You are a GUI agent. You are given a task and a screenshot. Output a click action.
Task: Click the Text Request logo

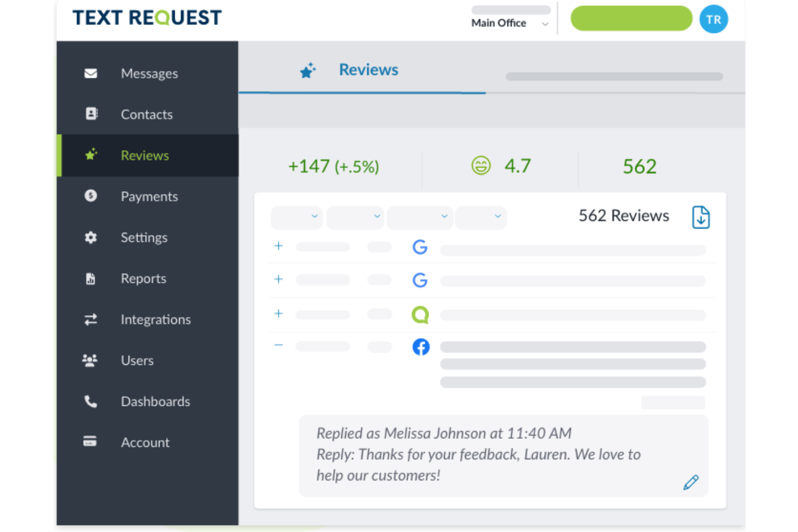coord(147,18)
